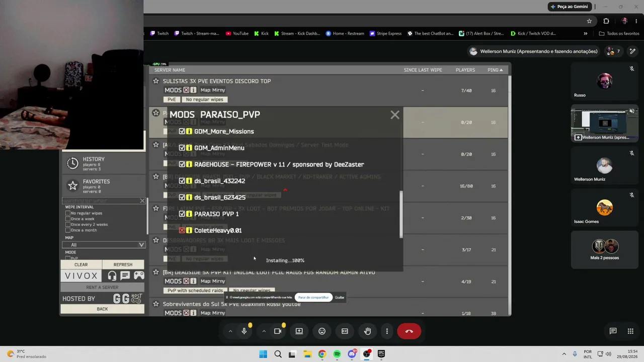Click Parar de compartilhar button
This screenshot has height=362, width=644.
[x=313, y=297]
